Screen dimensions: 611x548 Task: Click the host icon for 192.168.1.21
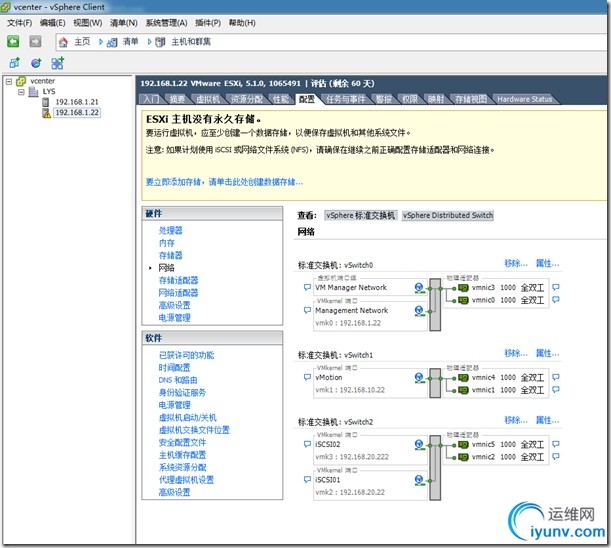[46, 102]
